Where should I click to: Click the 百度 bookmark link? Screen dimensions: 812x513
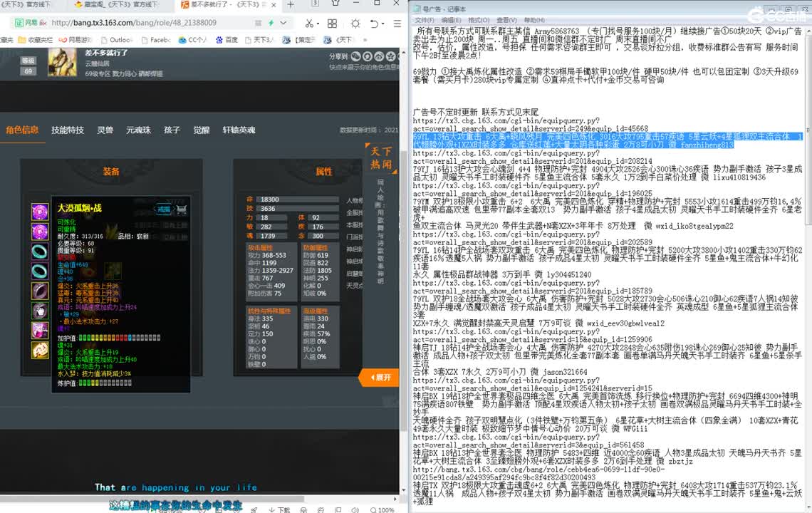[231, 40]
